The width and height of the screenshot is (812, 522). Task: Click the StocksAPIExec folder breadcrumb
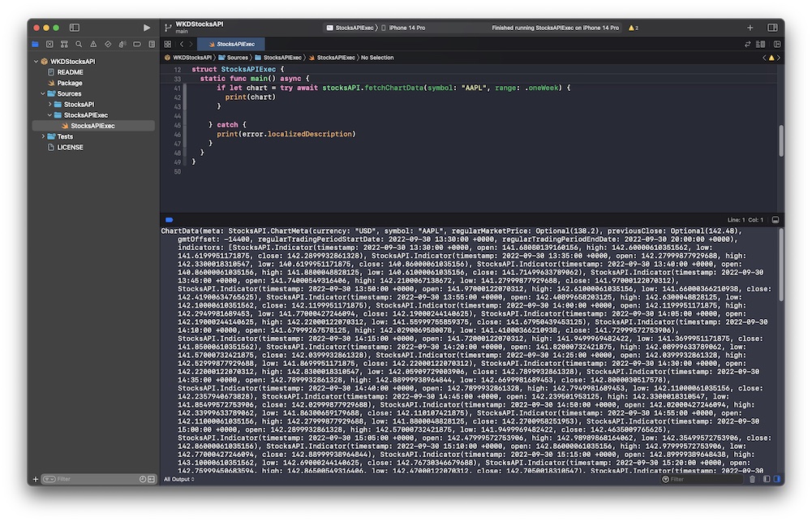point(278,58)
